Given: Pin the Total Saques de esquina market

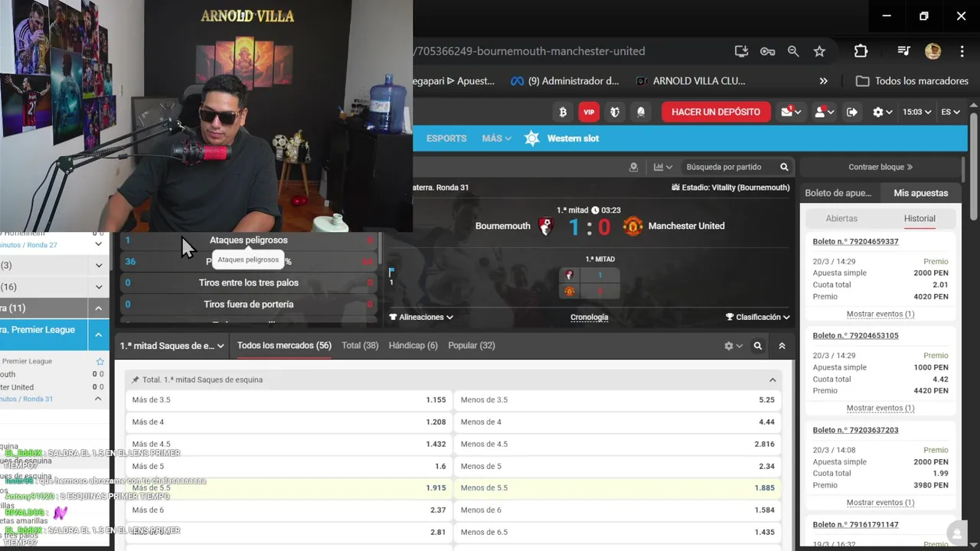Looking at the screenshot, I should tap(136, 380).
